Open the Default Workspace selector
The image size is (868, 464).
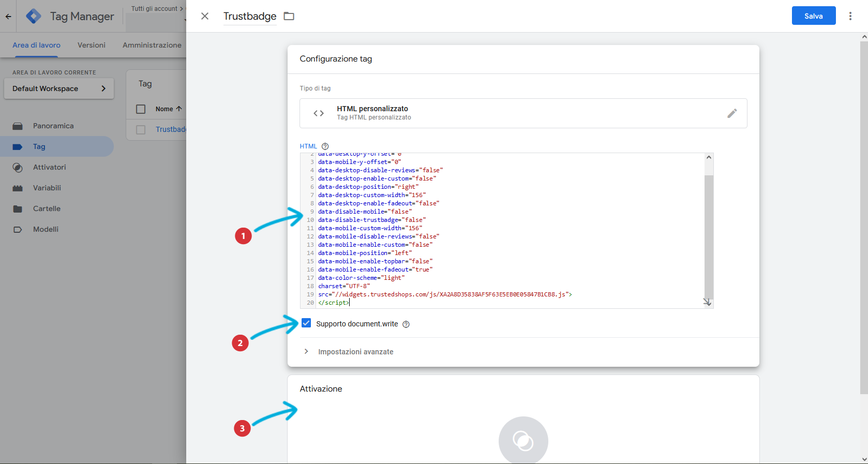click(x=59, y=88)
